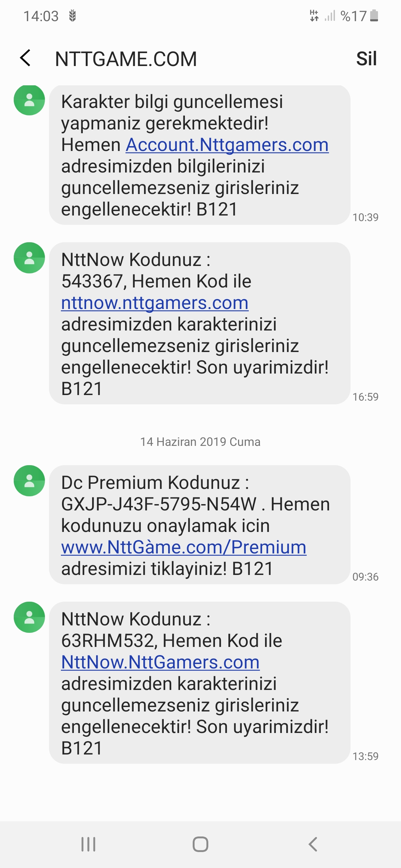The width and height of the screenshot is (401, 868).
Task: Select the message with code 63RHM532
Action: [x=200, y=683]
